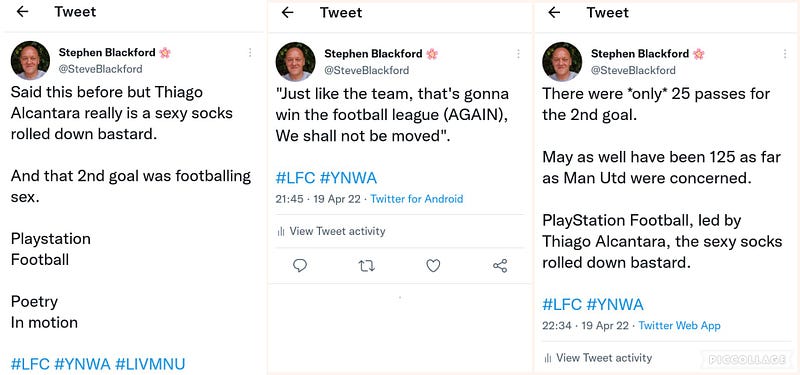Share the middle tweet
The image size is (800, 375).
click(x=500, y=265)
